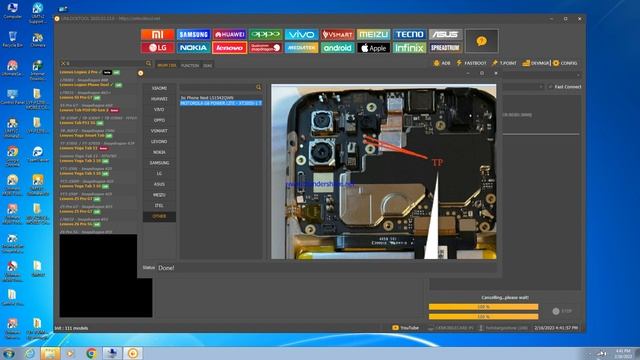Viewport: 640px width, 360px height.
Task: Open the YouTube link in status bar
Action: tap(405, 328)
